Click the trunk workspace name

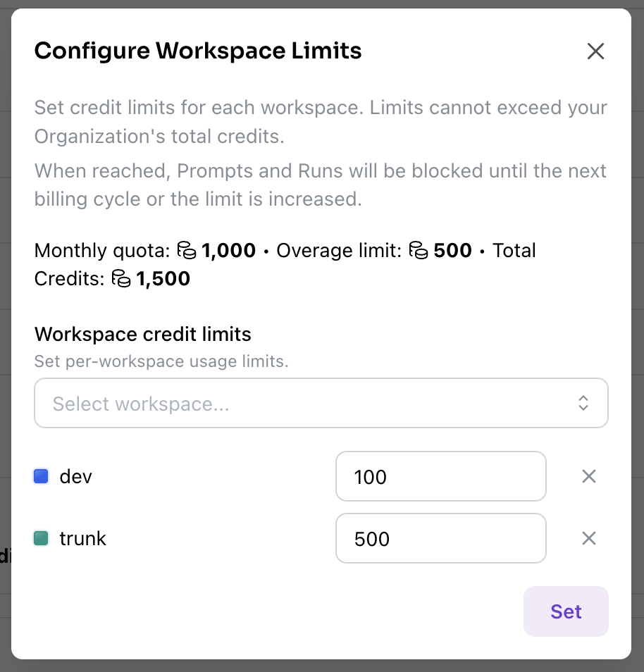click(82, 539)
